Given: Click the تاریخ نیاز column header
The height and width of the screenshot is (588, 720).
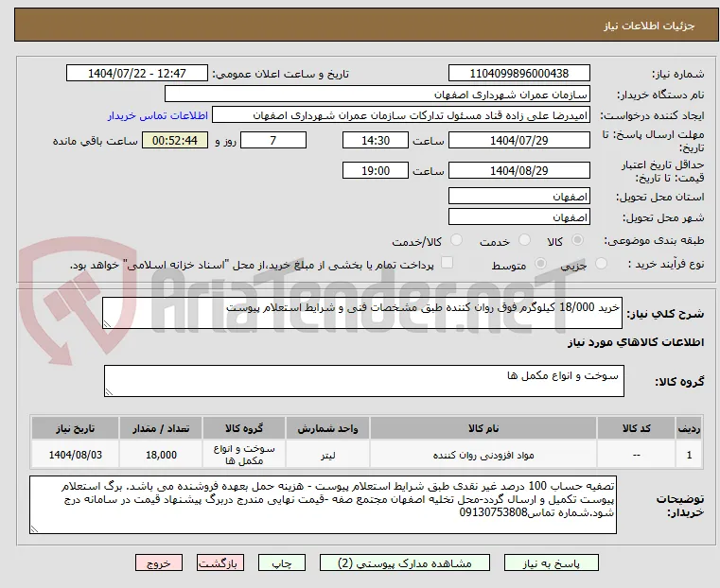Looking at the screenshot, I should click(76, 428).
